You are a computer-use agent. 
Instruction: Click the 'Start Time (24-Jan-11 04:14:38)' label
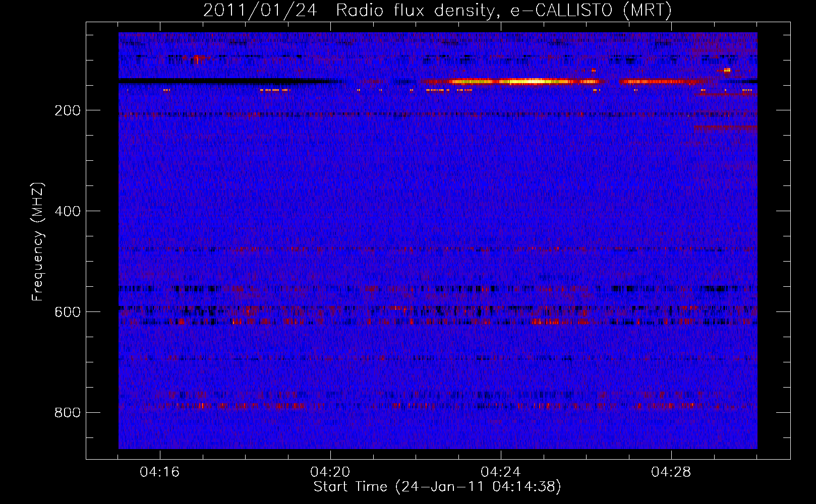[437, 487]
